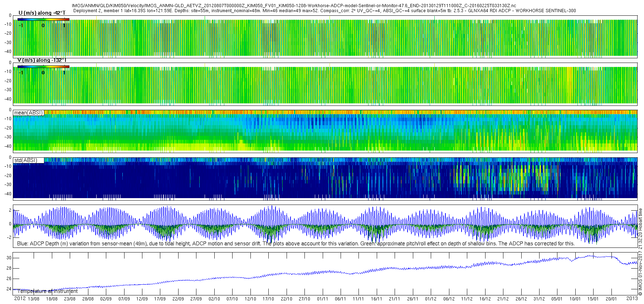
Task: Click the "30" temperature axis tick label
Action: (9, 258)
